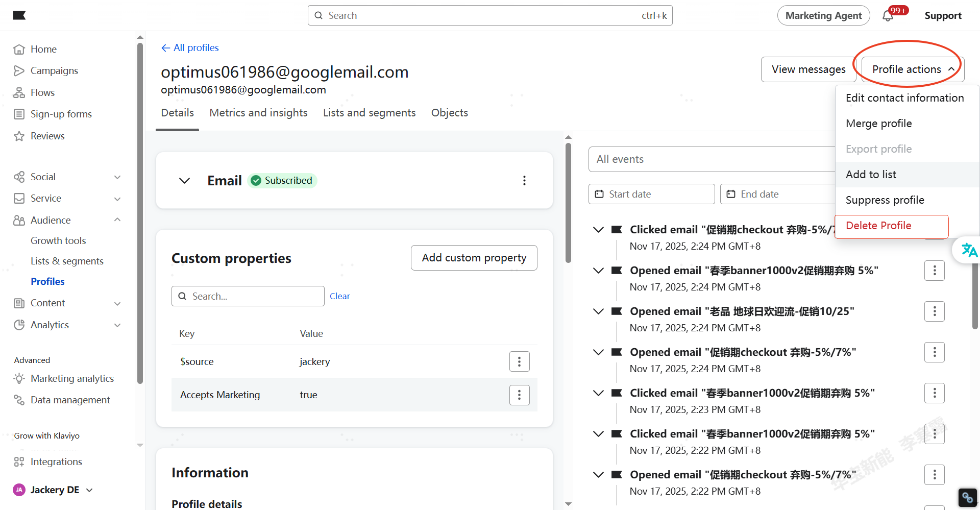Image resolution: width=980 pixels, height=510 pixels.
Task: Expand the Social menu
Action: coord(117,177)
